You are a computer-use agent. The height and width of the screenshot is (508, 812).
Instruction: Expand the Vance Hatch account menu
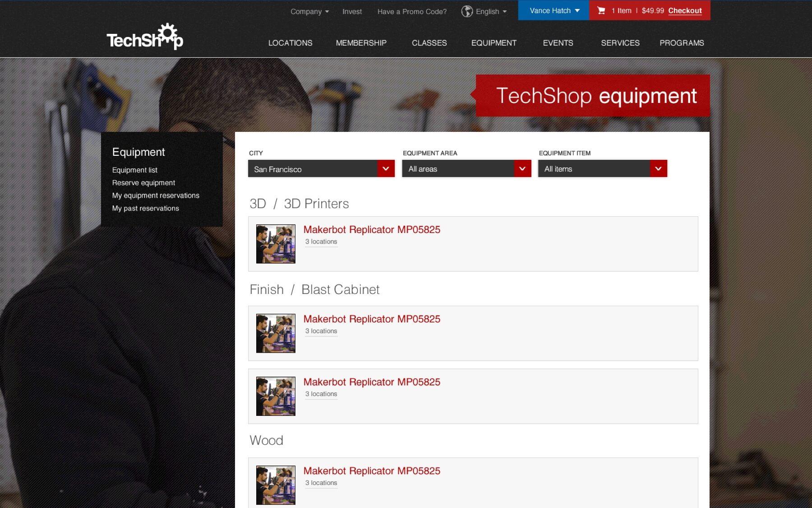[554, 10]
